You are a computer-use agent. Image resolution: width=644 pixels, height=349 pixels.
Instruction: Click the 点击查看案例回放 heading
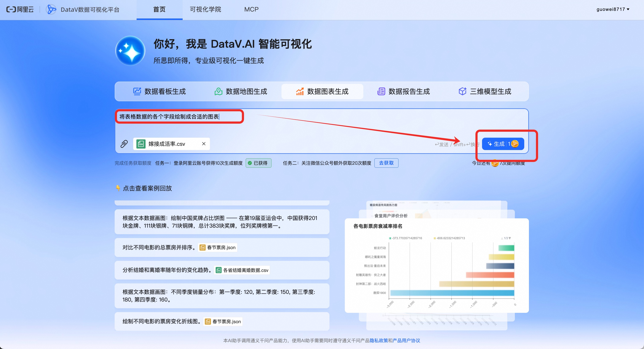[147, 188]
